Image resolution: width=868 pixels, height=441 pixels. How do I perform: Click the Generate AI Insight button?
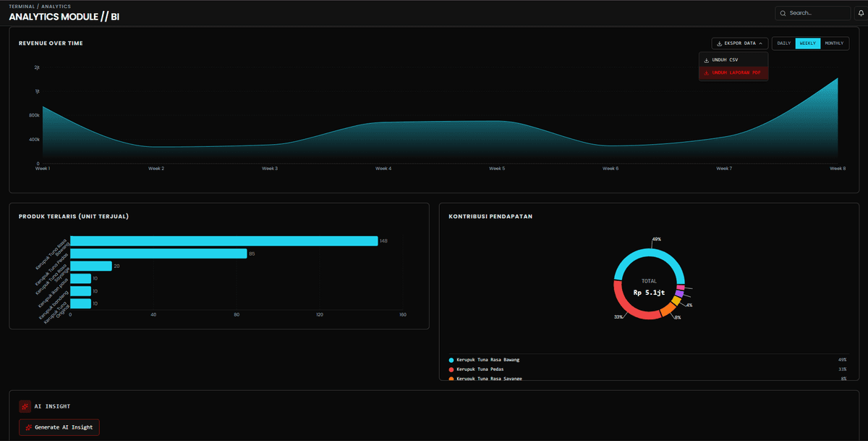(x=59, y=427)
